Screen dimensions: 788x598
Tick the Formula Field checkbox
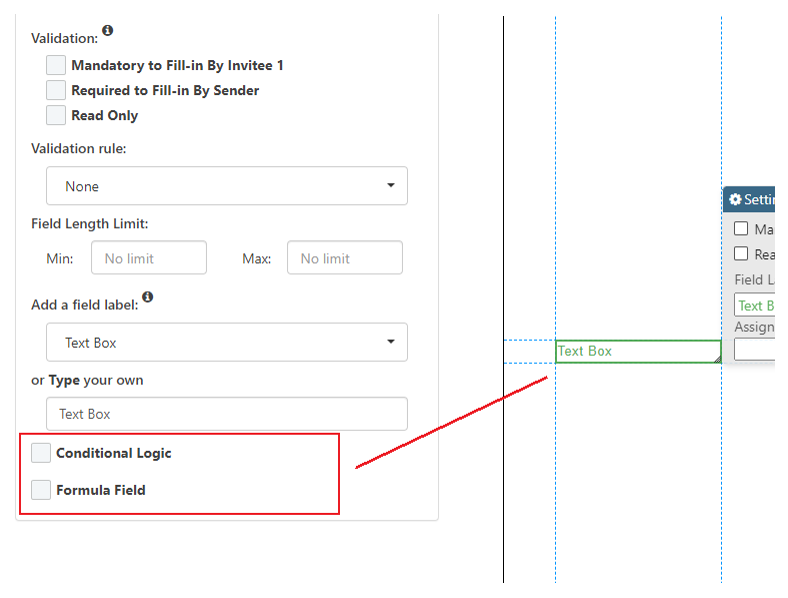41,490
